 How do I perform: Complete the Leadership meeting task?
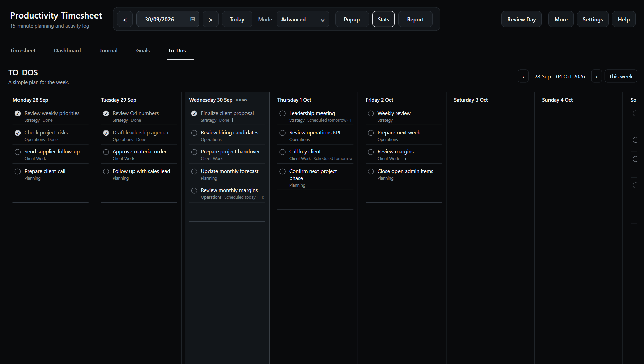coord(282,113)
